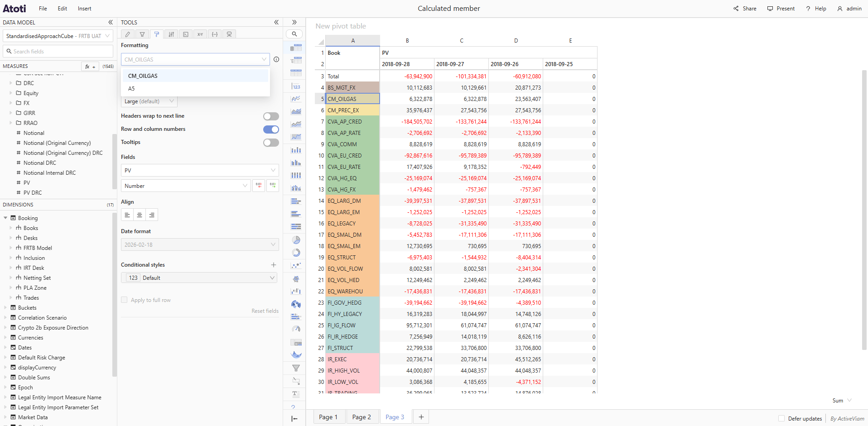Select the gauge chart widget icon

click(296, 329)
